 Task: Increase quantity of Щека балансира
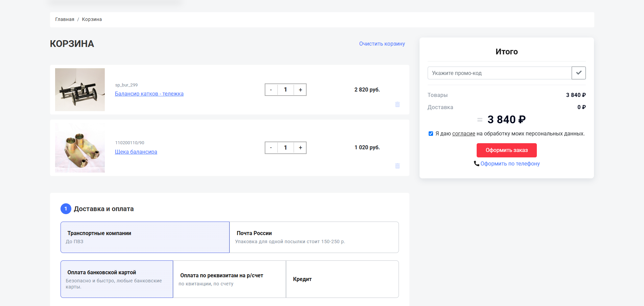click(300, 148)
